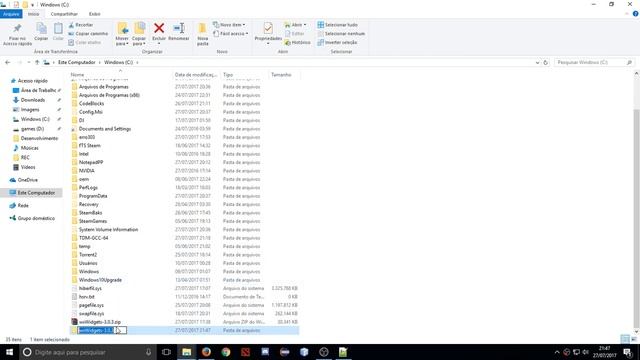Open the Copiar para menu
The height and width of the screenshot is (360, 640).
pyautogui.click(x=139, y=34)
